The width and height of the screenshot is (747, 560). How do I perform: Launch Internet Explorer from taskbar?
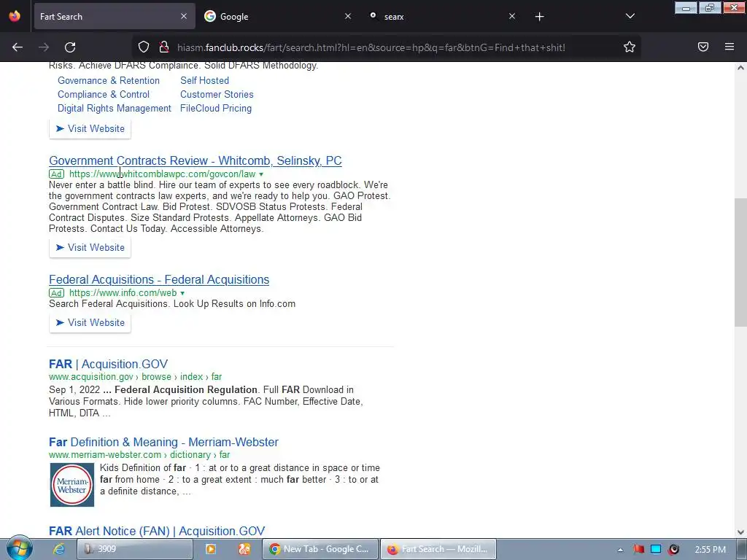(x=58, y=549)
